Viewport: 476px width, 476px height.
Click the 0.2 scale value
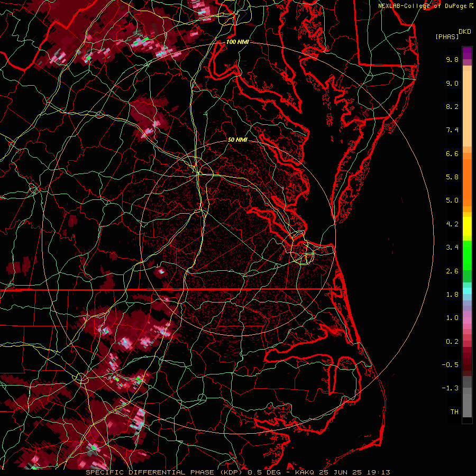point(452,342)
